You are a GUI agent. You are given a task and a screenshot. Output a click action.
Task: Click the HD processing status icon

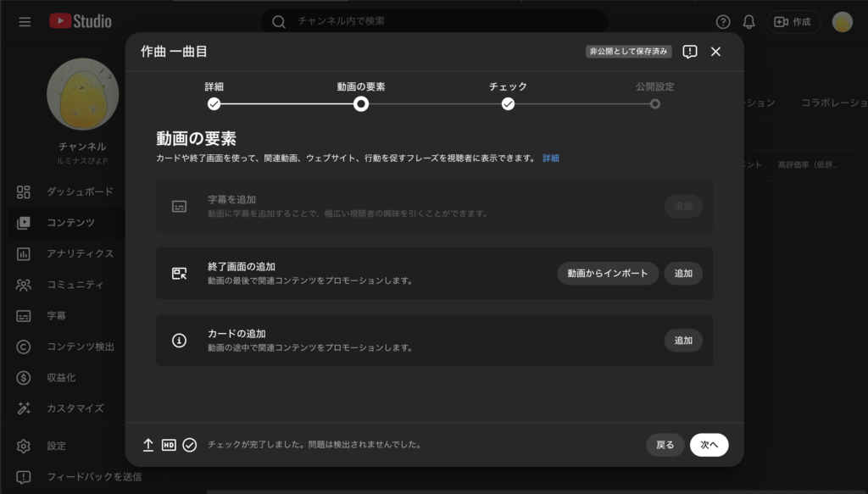[169, 445]
